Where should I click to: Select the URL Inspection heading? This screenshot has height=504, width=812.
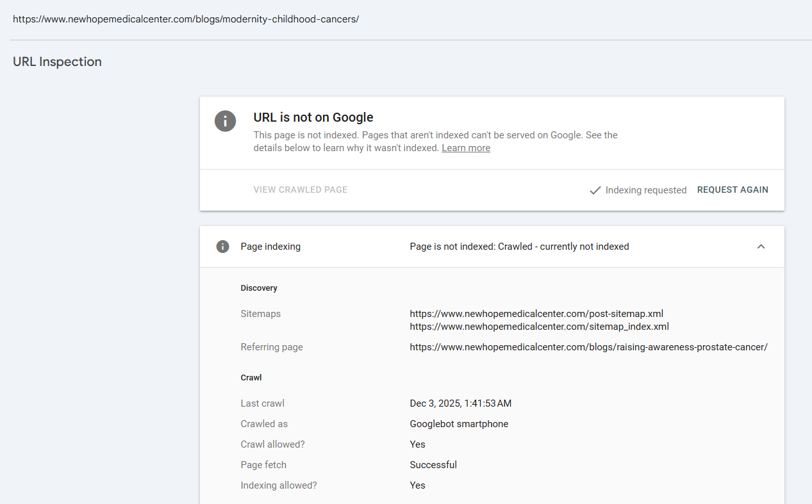click(x=57, y=62)
